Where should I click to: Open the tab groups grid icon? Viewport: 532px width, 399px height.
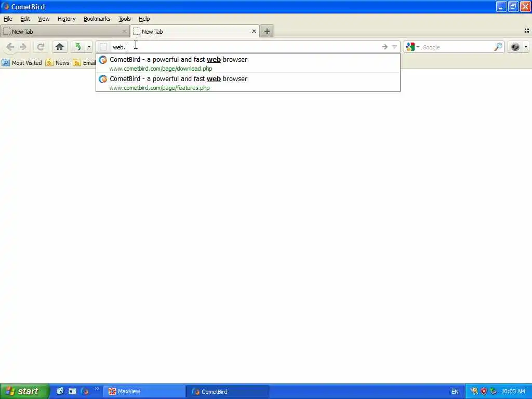[x=527, y=31]
